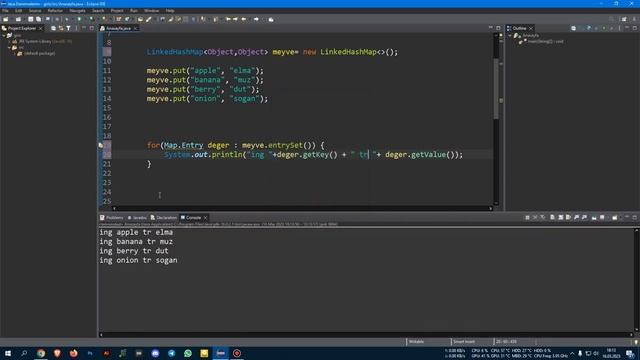Maximize the Outline panel

(635, 28)
